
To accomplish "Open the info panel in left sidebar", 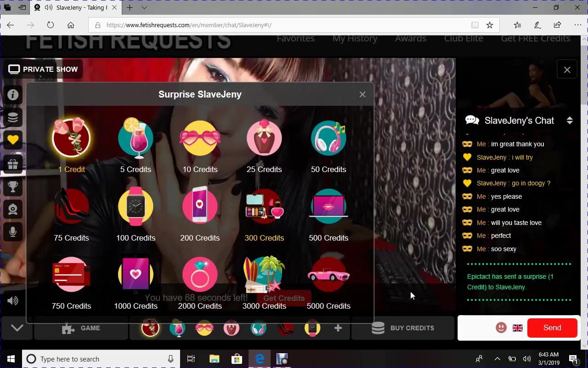I will 13,95.
